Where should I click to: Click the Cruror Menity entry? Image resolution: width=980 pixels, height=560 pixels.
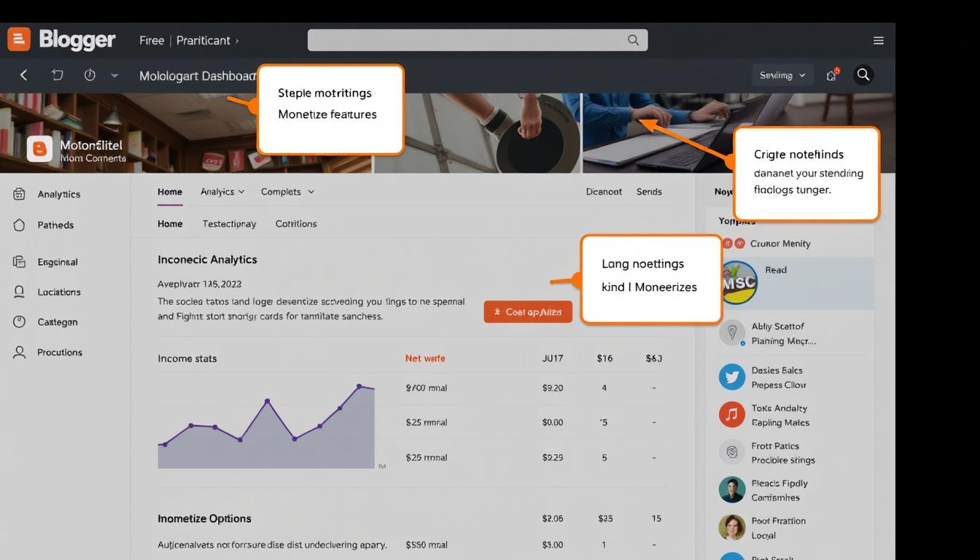[780, 244]
